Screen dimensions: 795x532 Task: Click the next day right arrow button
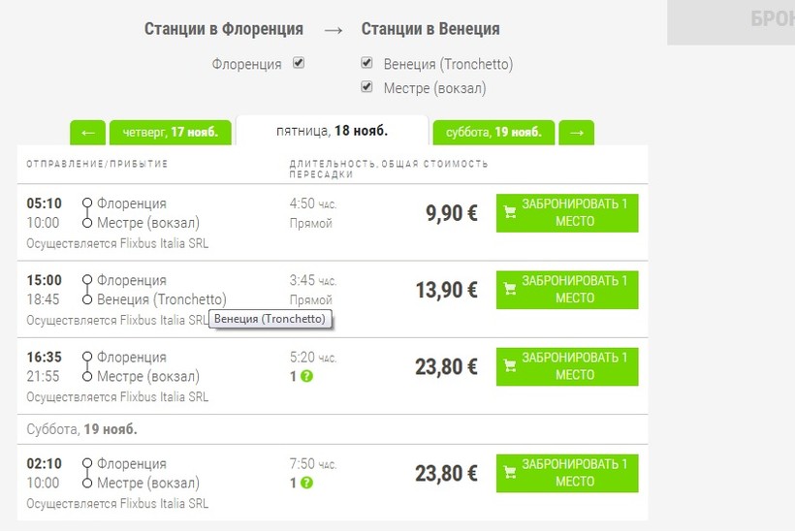(577, 133)
